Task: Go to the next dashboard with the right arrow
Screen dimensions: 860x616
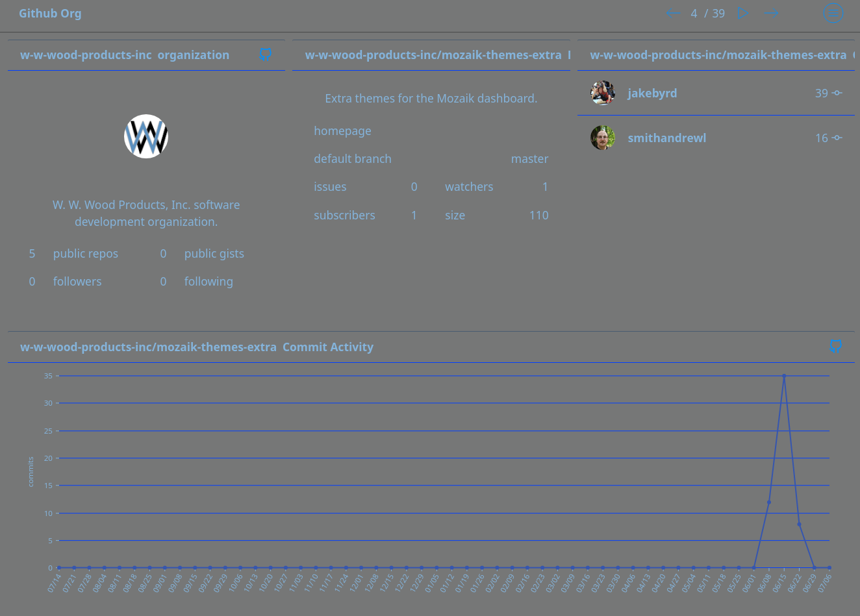Action: 771,14
